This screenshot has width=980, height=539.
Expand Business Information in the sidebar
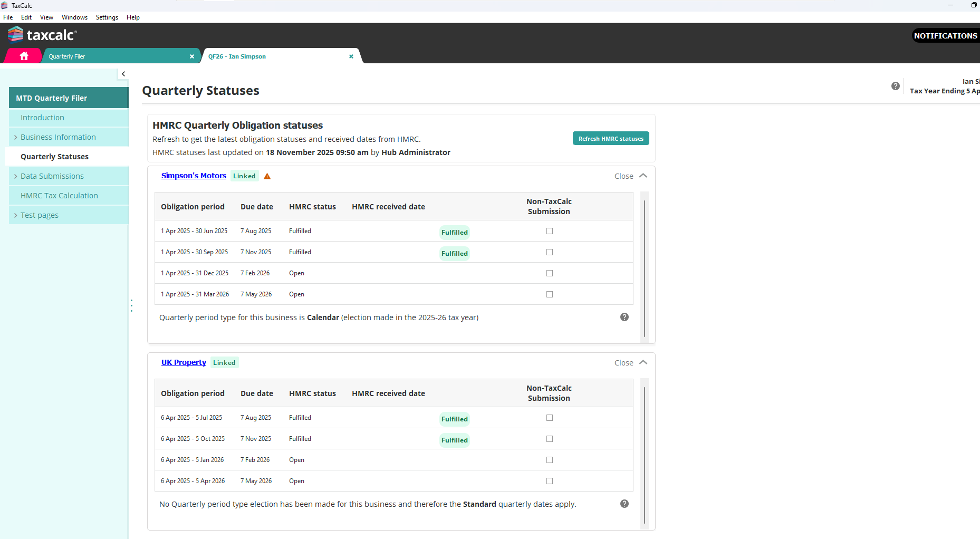tap(16, 137)
